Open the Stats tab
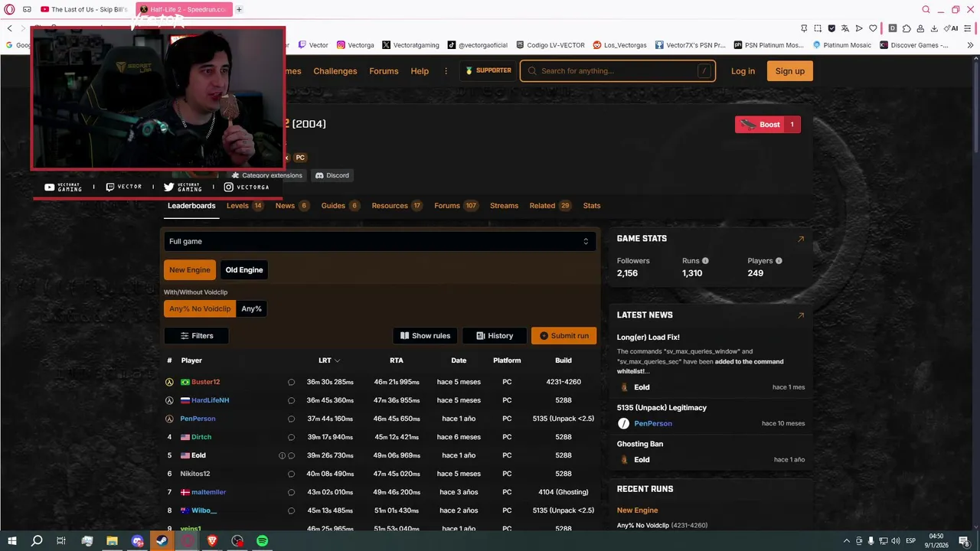This screenshot has height=551, width=980. pyautogui.click(x=592, y=206)
